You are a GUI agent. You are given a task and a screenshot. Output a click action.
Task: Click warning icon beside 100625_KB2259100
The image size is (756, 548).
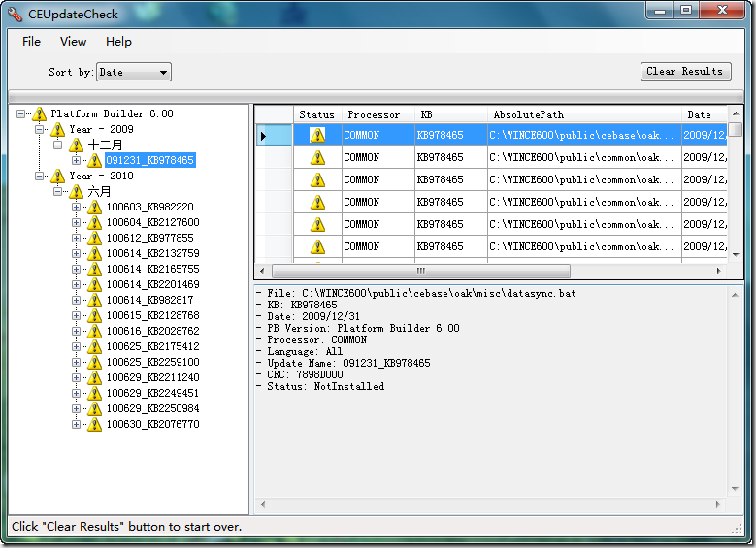94,363
